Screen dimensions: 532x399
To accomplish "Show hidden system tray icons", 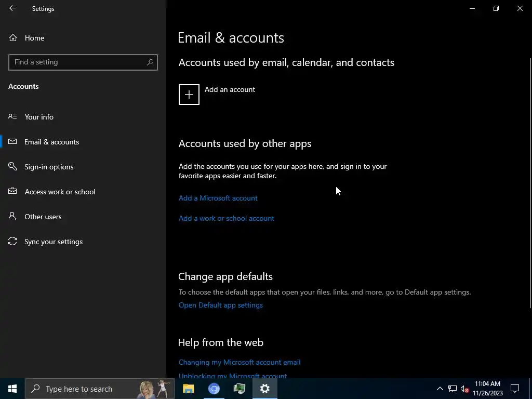I will click(440, 389).
